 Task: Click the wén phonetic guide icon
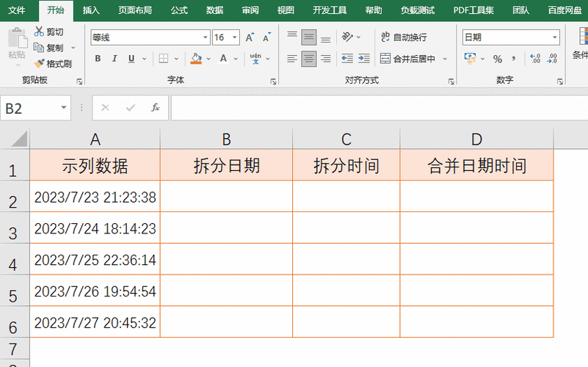255,59
